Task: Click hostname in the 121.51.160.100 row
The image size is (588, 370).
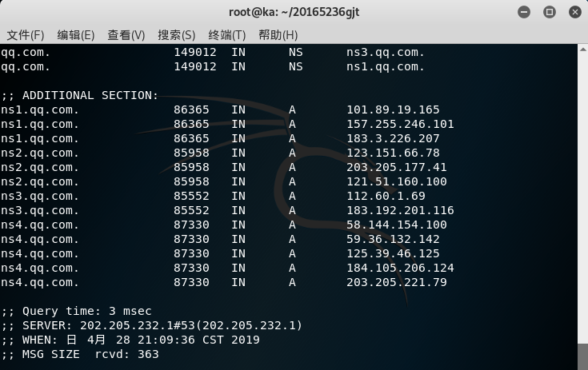Action: tap(40, 181)
